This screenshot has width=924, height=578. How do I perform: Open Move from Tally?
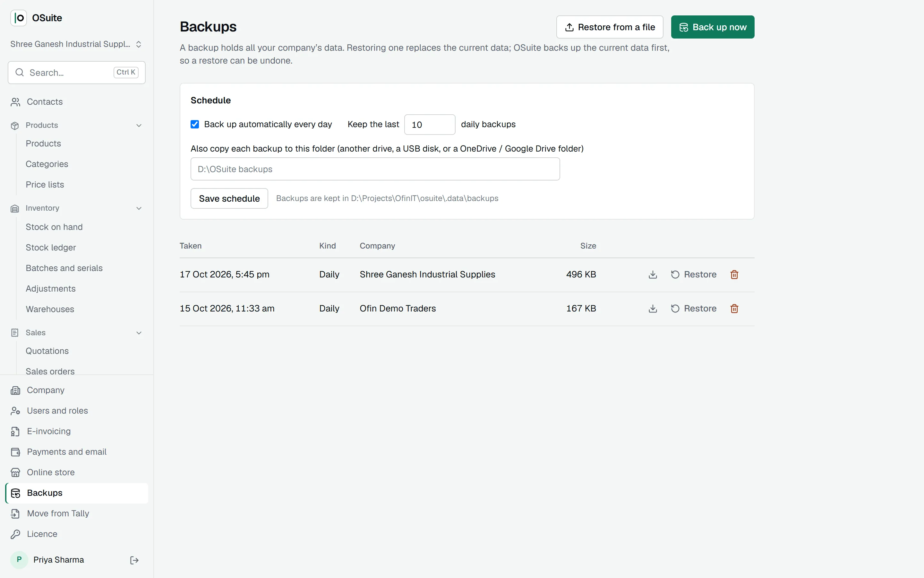click(x=76, y=514)
